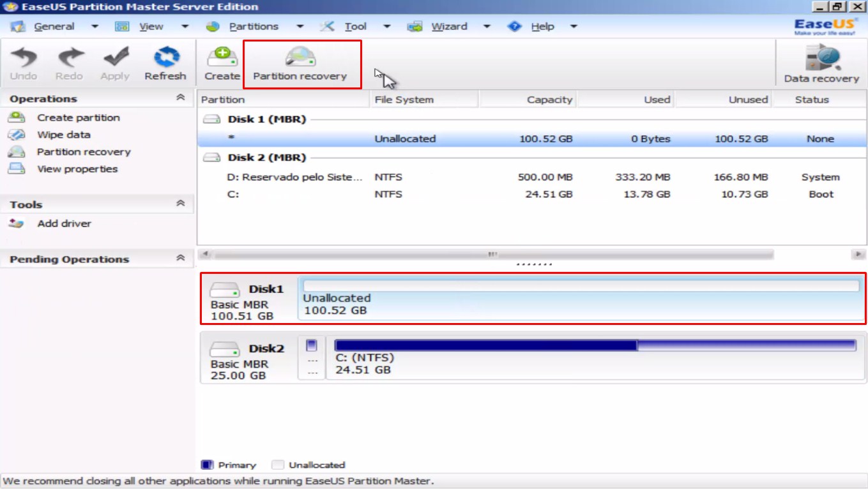This screenshot has height=489, width=868.
Task: Select the Unallocated 100.52 GB row
Action: point(531,139)
